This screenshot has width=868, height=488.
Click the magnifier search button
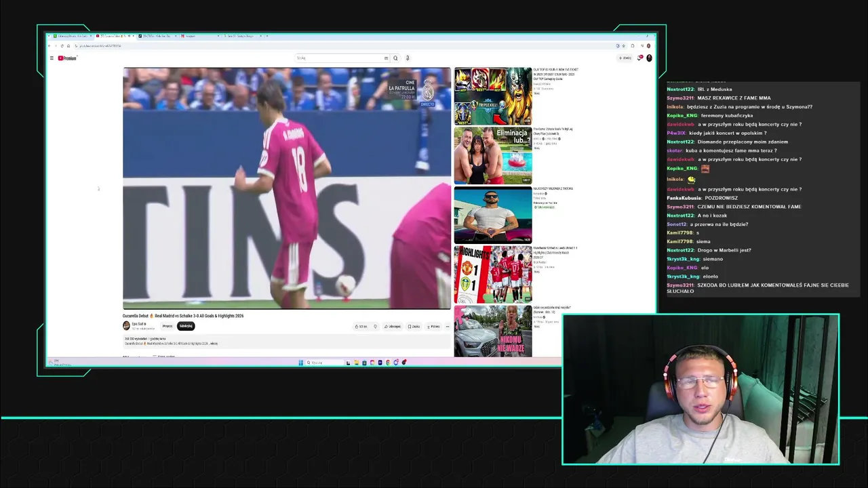pos(395,58)
